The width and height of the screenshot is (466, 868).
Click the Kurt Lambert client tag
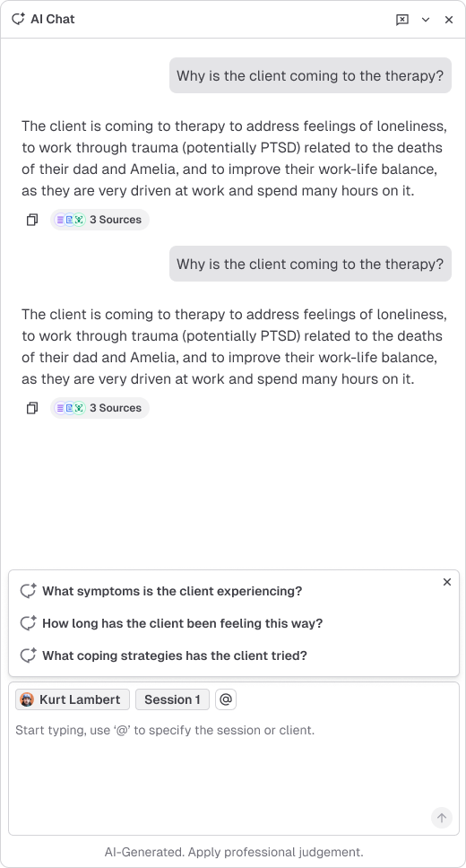point(73,699)
